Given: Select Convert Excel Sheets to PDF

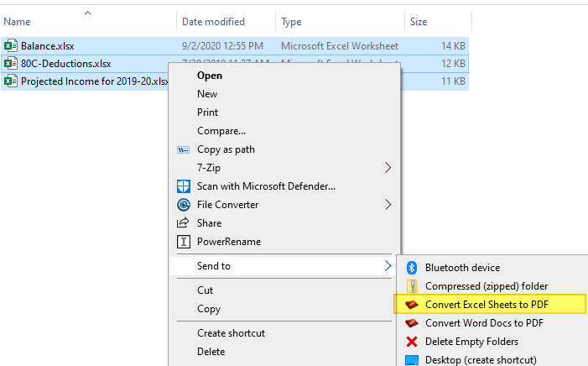Looking at the screenshot, I should (x=487, y=305).
